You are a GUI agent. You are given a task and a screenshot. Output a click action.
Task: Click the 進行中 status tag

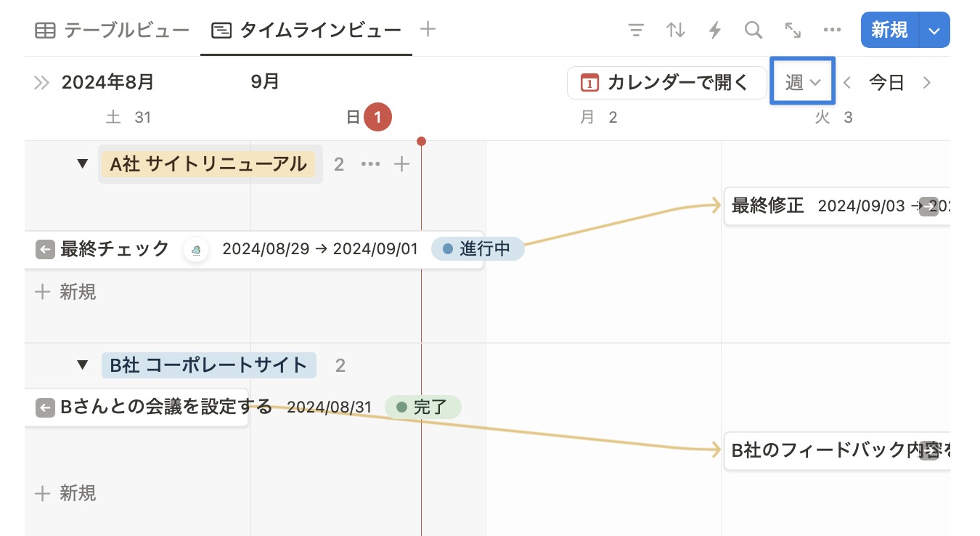[477, 249]
